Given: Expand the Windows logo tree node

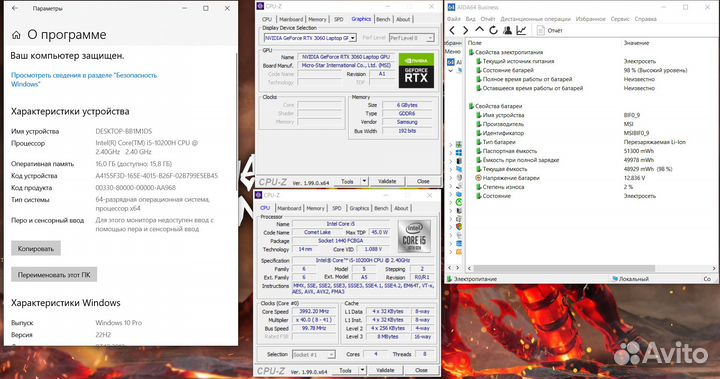Looking at the screenshot, I should [x=450, y=153].
